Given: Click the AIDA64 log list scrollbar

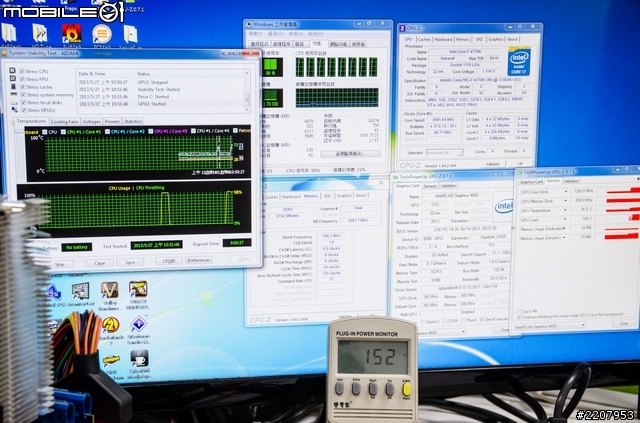Looking at the screenshot, I should (247, 92).
